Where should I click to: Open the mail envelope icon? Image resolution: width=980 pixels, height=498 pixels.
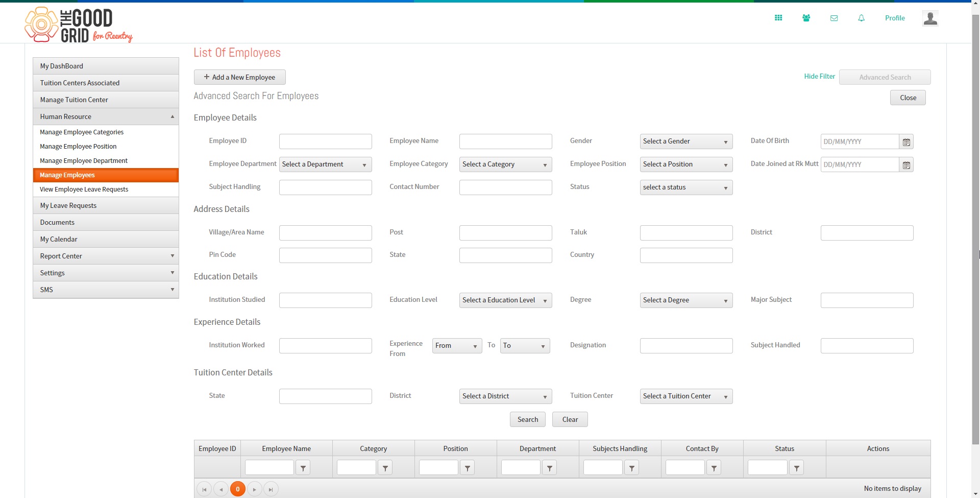tap(834, 18)
